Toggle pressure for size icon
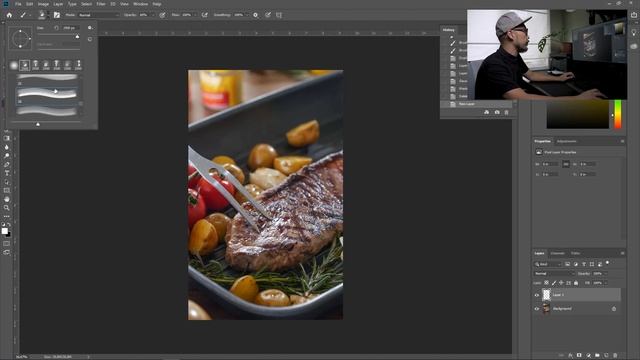The height and width of the screenshot is (360, 640). point(268,15)
